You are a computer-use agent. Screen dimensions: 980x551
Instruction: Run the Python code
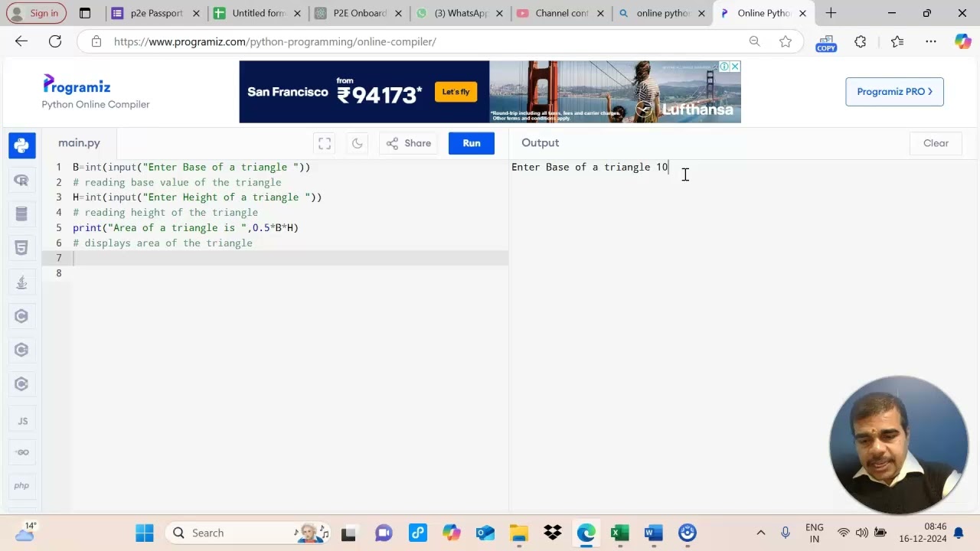pyautogui.click(x=472, y=143)
